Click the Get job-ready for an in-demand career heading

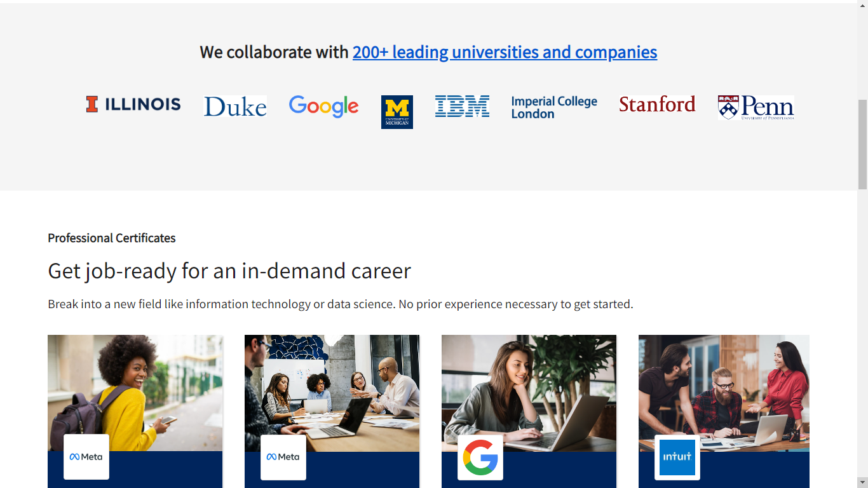229,271
